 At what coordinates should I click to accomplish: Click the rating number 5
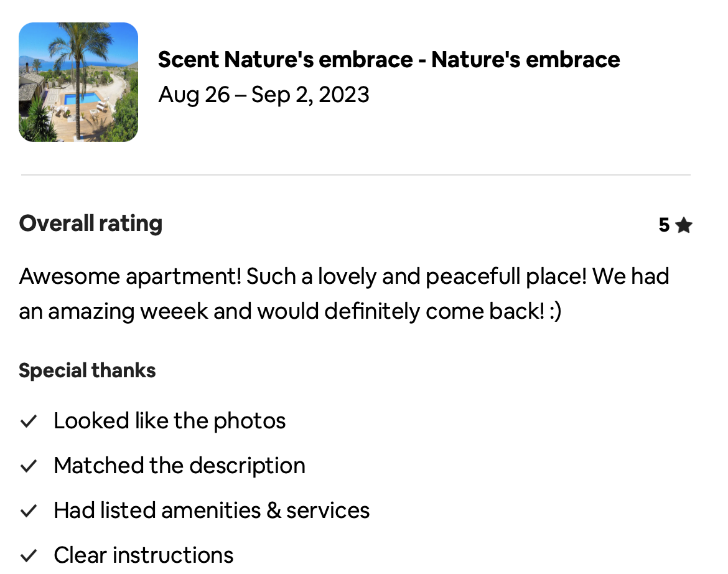click(664, 225)
